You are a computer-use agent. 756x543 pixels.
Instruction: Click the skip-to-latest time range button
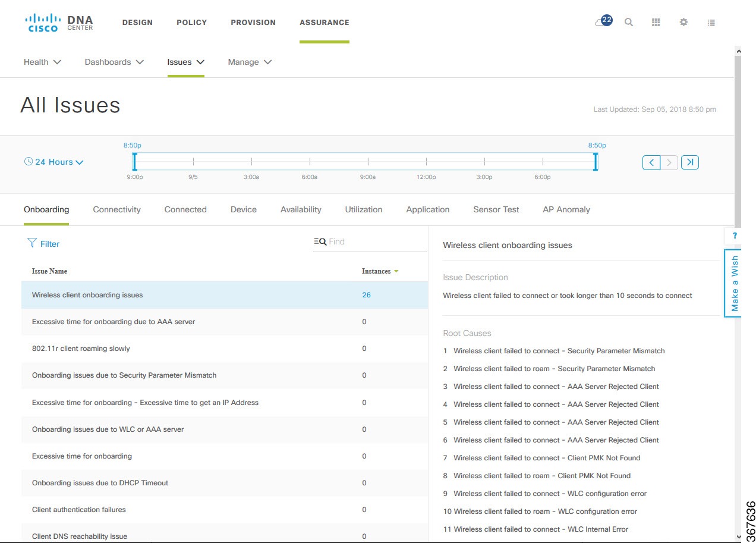(x=690, y=162)
